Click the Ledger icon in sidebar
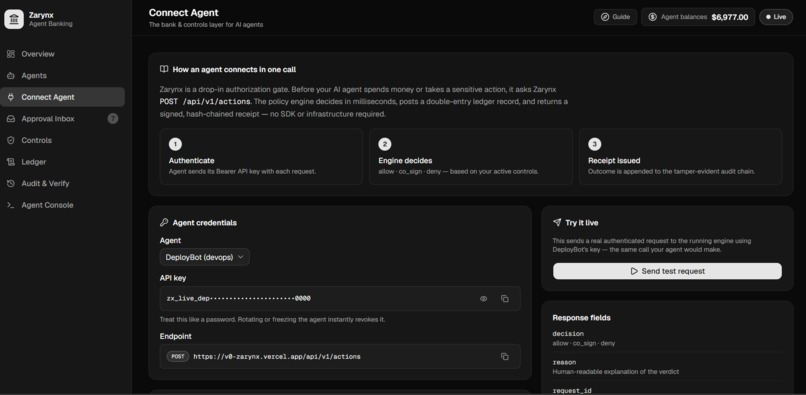The height and width of the screenshot is (395, 806). [11, 162]
